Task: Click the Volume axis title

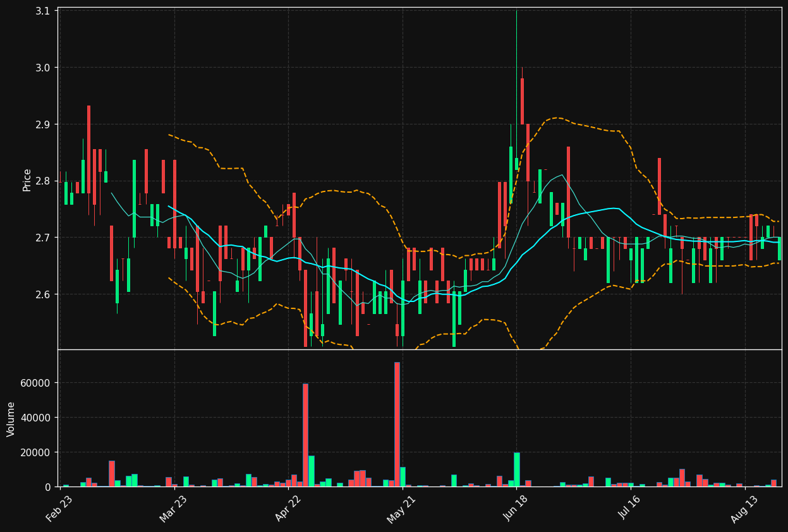Action: [11, 419]
